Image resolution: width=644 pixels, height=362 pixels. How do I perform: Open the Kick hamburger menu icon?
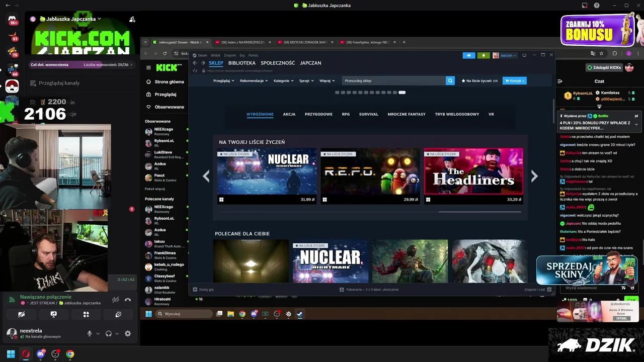tap(148, 67)
